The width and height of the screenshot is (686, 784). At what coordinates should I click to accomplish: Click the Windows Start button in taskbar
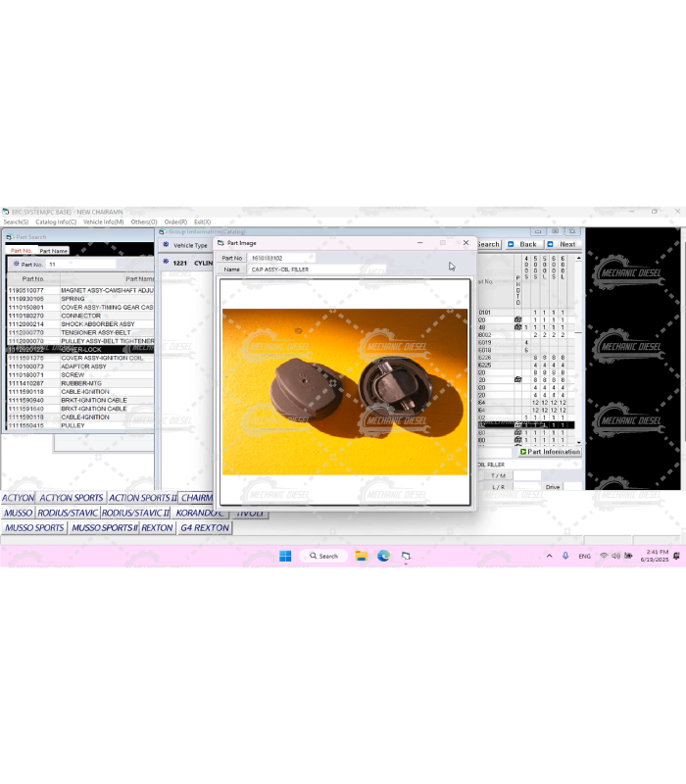285,556
